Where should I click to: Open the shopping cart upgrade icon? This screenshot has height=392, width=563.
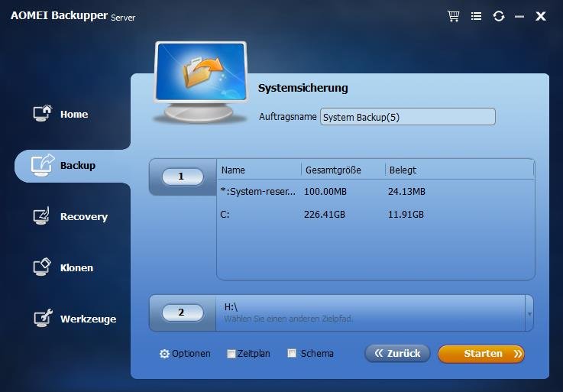pyautogui.click(x=453, y=16)
